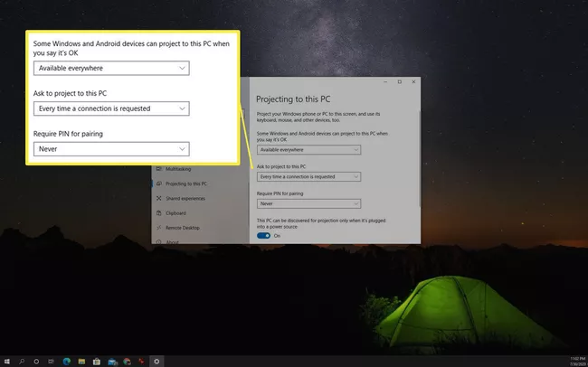Open File Explorer from the taskbar
Image resolution: width=588 pixels, height=367 pixels.
pyautogui.click(x=81, y=362)
